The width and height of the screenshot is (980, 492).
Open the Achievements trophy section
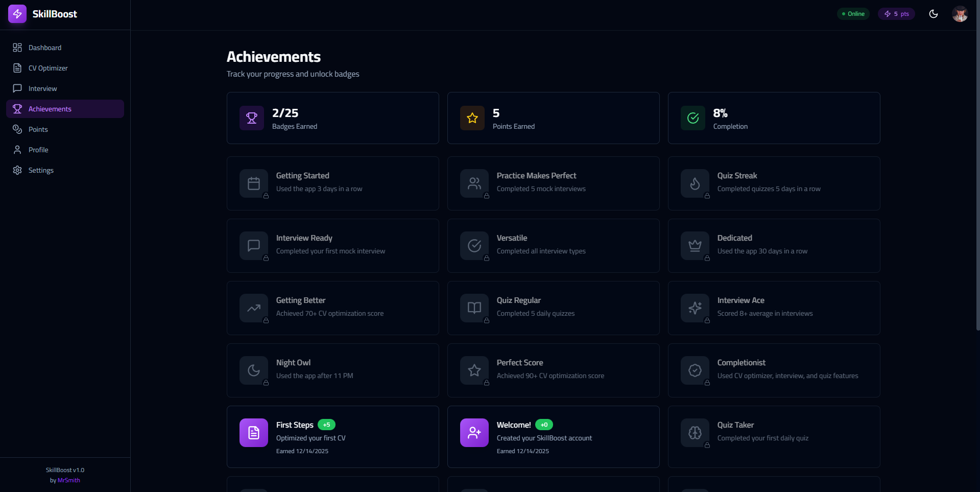[x=50, y=108]
